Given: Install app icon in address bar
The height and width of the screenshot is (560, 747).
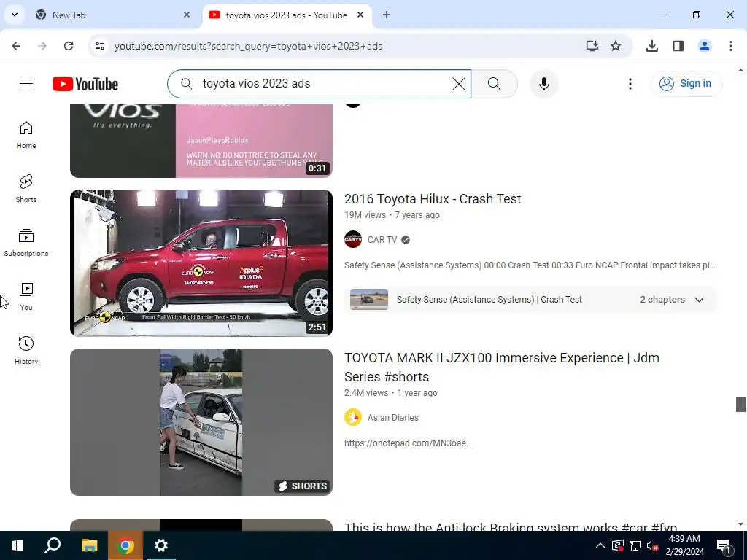Looking at the screenshot, I should [x=592, y=46].
